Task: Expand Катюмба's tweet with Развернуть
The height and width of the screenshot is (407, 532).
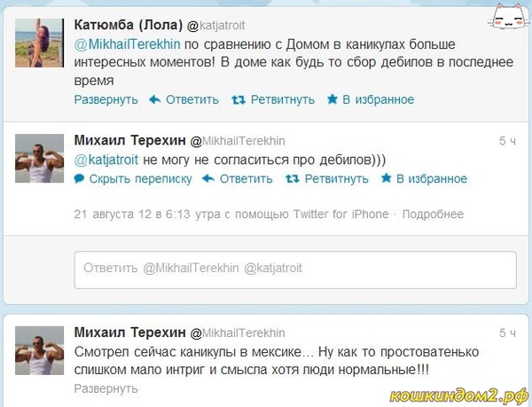Action: point(106,99)
